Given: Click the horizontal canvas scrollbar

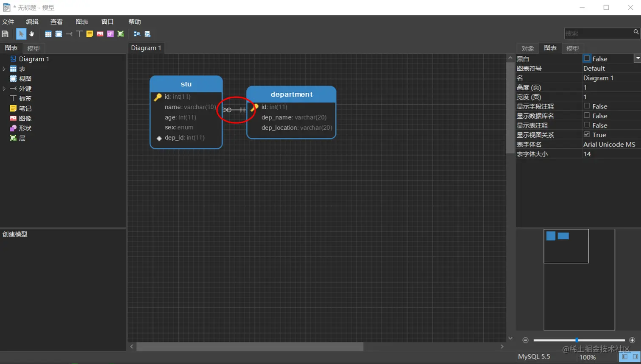Looking at the screenshot, I should pos(250,347).
